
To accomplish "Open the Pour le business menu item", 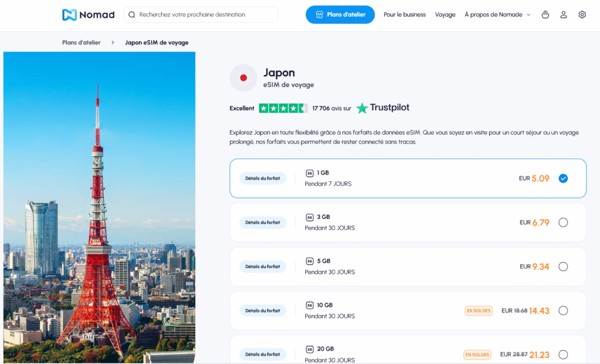I will click(x=404, y=14).
